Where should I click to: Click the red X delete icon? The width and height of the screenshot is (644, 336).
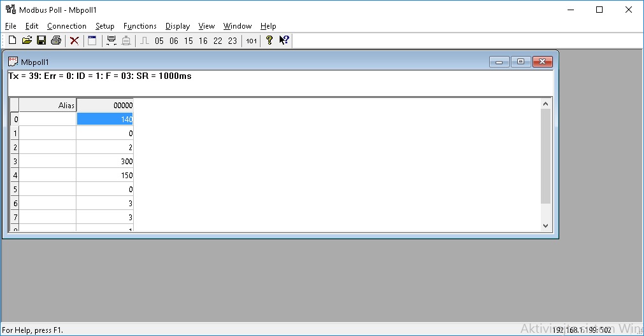[x=75, y=41]
